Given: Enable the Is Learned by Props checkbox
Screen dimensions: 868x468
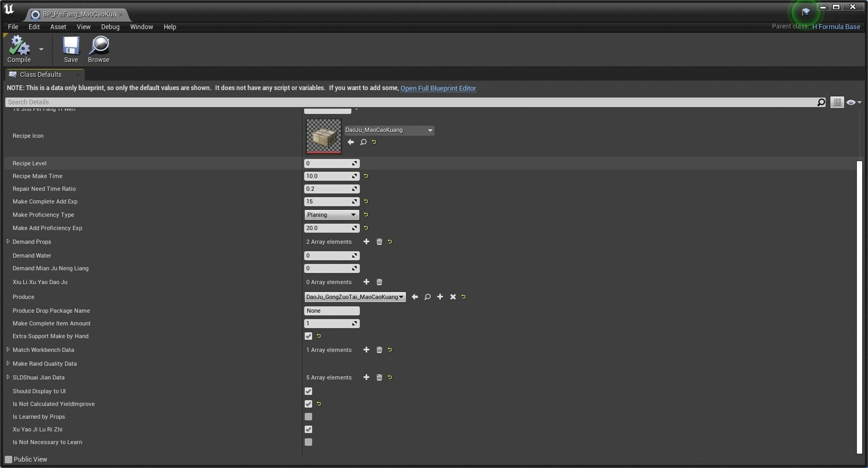Looking at the screenshot, I should (308, 417).
